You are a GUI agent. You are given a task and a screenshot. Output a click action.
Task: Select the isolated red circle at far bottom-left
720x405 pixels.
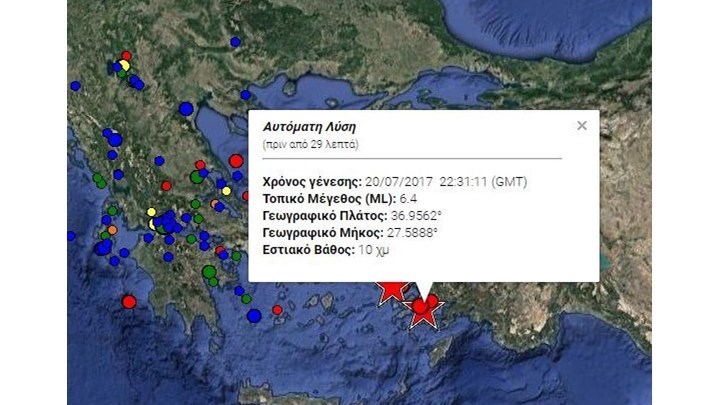click(129, 301)
